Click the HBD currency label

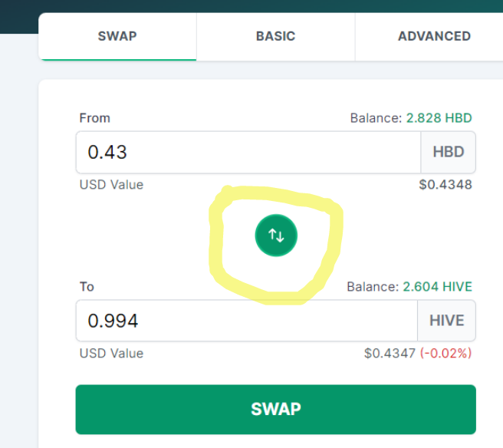point(448,152)
